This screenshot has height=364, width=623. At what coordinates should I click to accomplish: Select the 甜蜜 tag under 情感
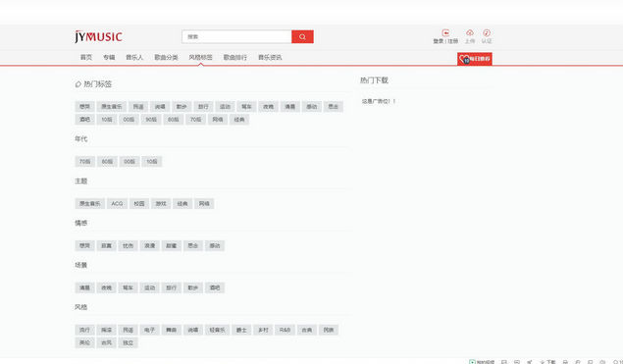tap(172, 245)
